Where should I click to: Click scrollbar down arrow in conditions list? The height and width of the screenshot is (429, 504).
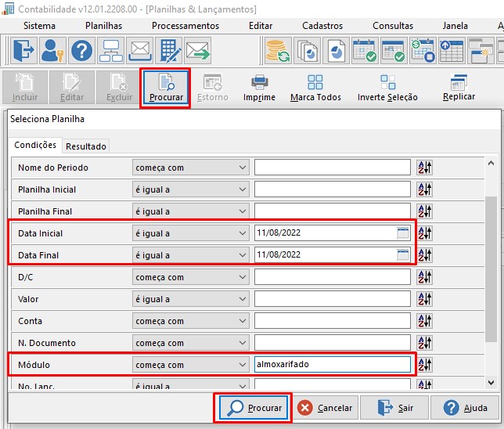coord(491,382)
